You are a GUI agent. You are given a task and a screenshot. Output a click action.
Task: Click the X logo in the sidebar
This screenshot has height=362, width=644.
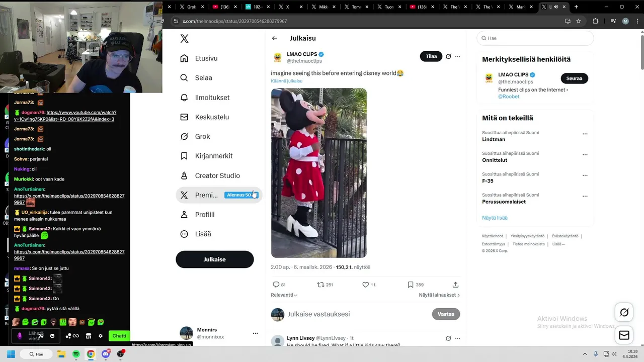(x=185, y=39)
